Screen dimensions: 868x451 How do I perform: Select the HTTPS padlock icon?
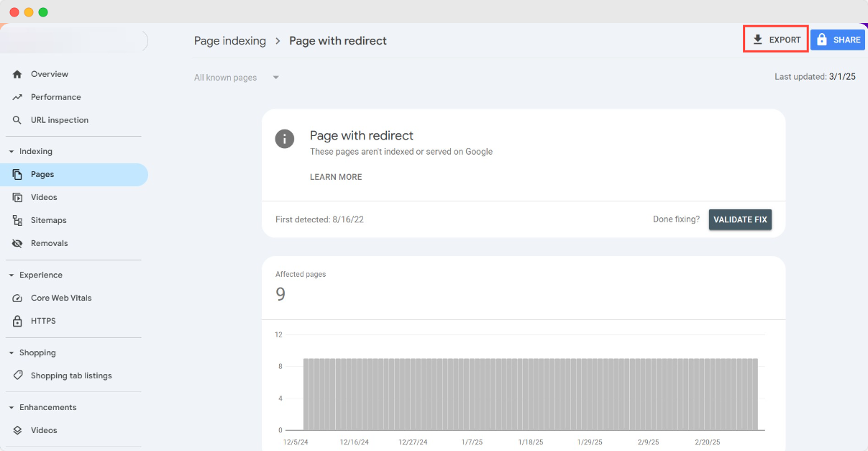pyautogui.click(x=17, y=321)
